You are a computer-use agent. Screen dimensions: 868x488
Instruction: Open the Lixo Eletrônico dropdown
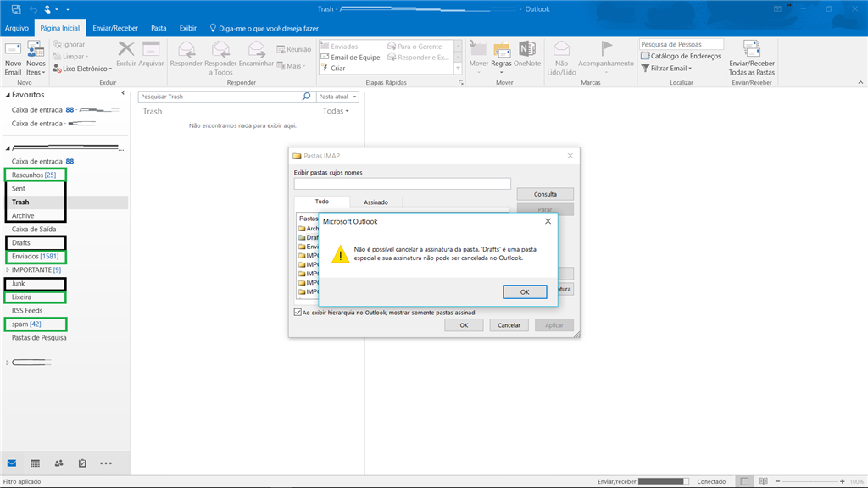[x=82, y=69]
